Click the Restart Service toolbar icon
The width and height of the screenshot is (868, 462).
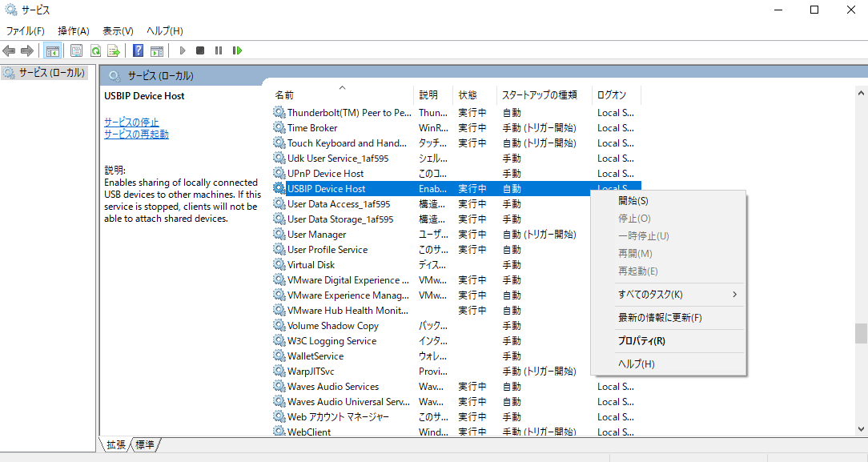tap(238, 51)
